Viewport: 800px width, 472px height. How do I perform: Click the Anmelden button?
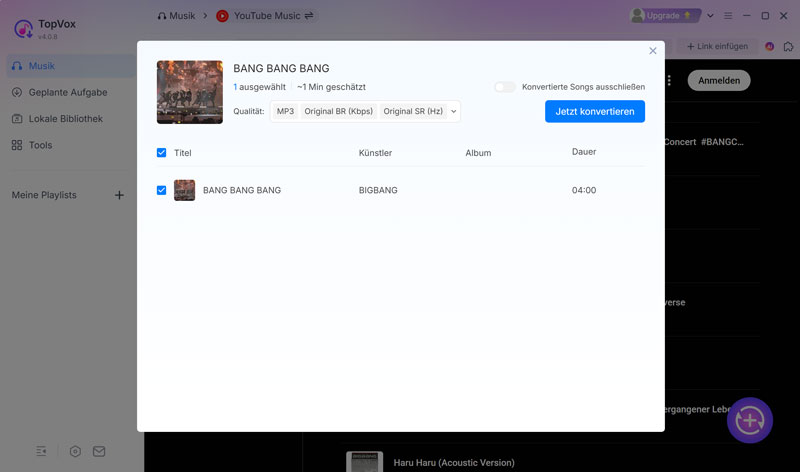(719, 81)
